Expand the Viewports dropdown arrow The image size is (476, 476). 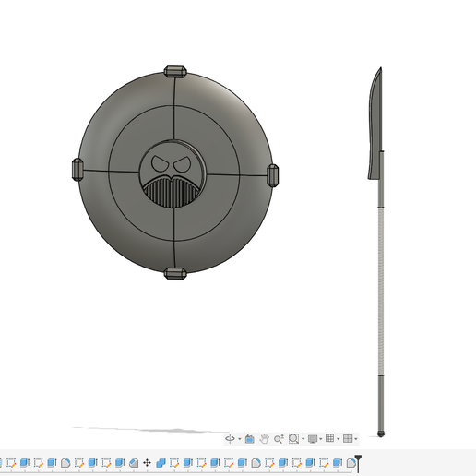(x=356, y=439)
